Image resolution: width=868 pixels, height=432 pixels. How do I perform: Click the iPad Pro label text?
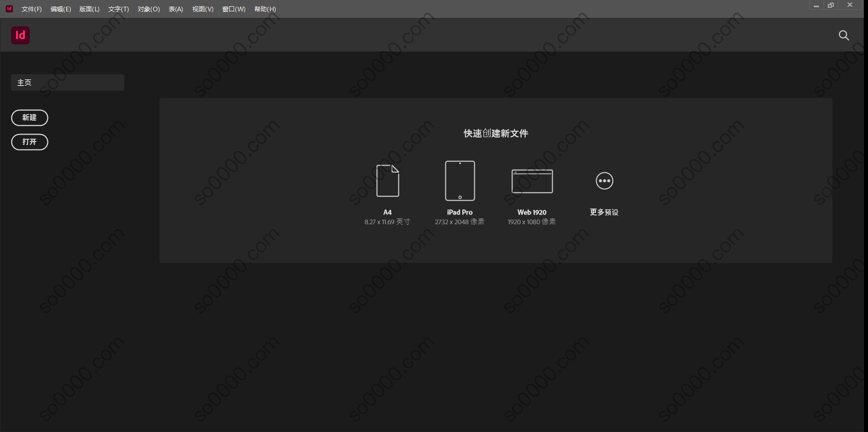(460, 212)
